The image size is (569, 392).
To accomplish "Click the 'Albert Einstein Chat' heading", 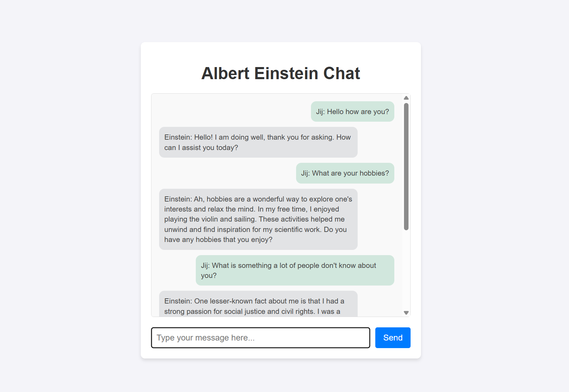I will pyautogui.click(x=281, y=73).
